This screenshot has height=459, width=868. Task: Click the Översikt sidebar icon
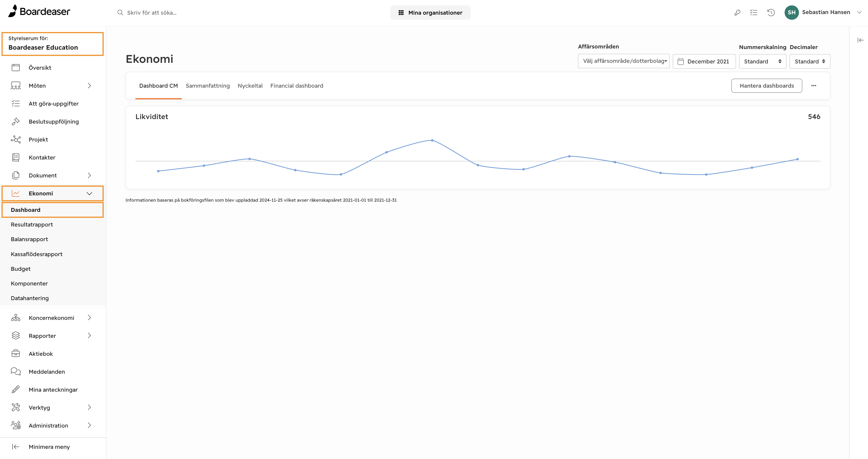[16, 67]
